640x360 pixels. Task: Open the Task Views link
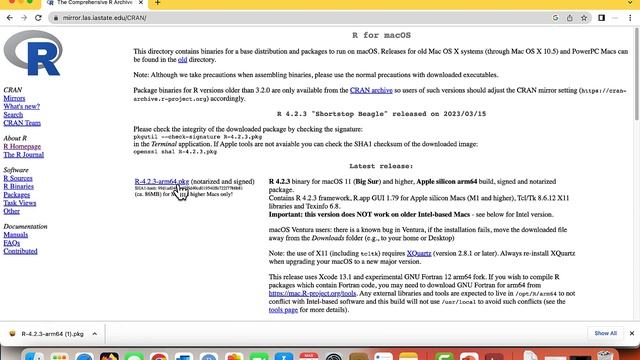click(x=20, y=203)
